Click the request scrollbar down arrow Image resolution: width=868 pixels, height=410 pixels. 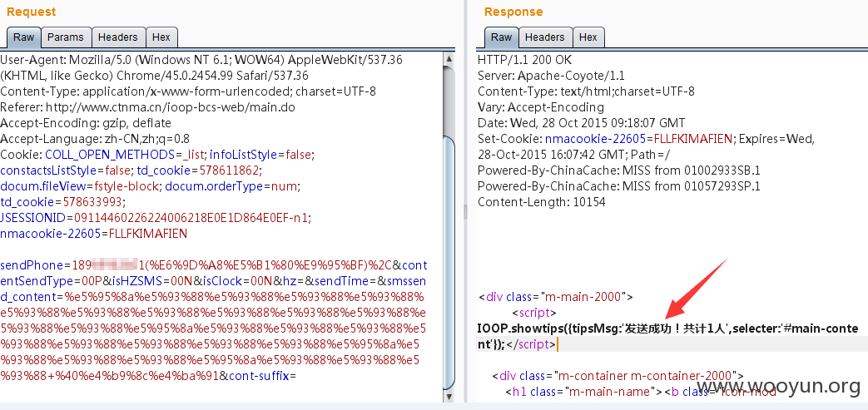point(449,396)
